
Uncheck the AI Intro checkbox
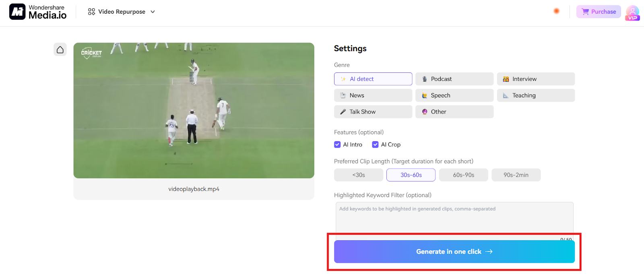[x=337, y=144]
